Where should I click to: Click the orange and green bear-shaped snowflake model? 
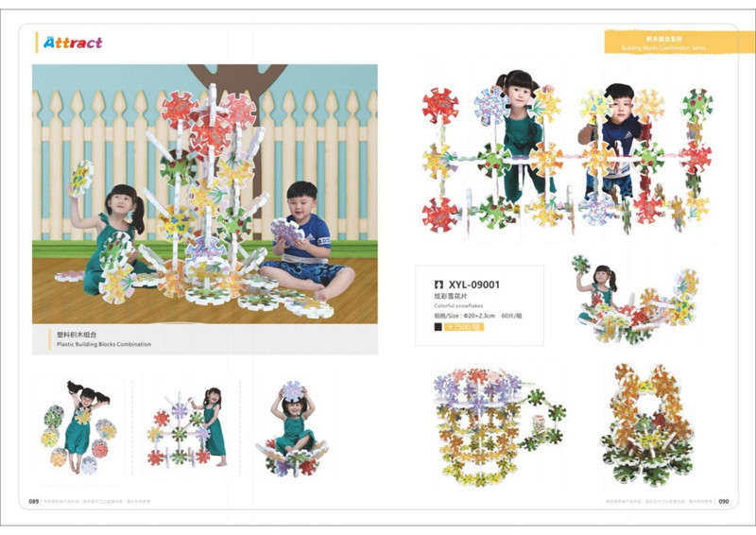click(647, 425)
